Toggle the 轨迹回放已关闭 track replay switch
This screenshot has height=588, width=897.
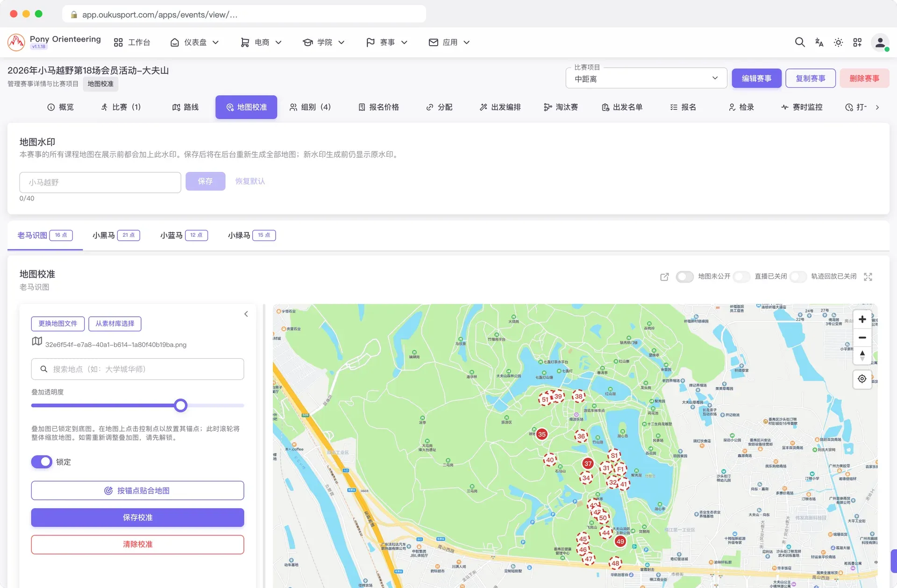[x=798, y=277]
